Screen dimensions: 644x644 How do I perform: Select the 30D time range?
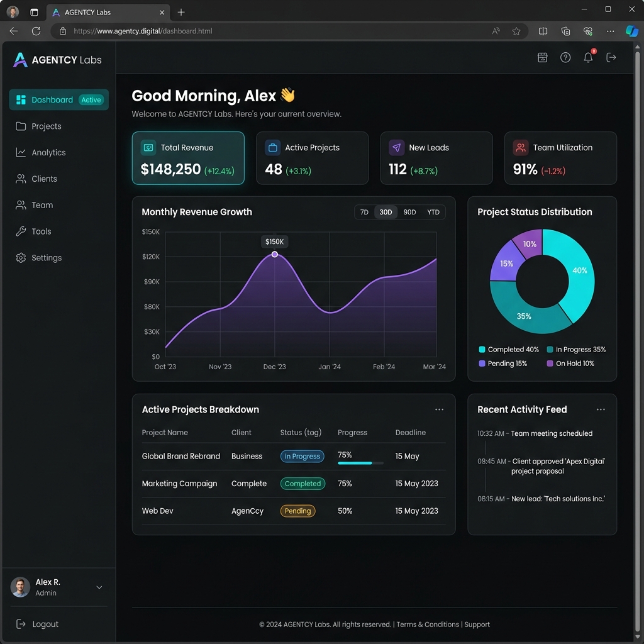[x=386, y=212]
